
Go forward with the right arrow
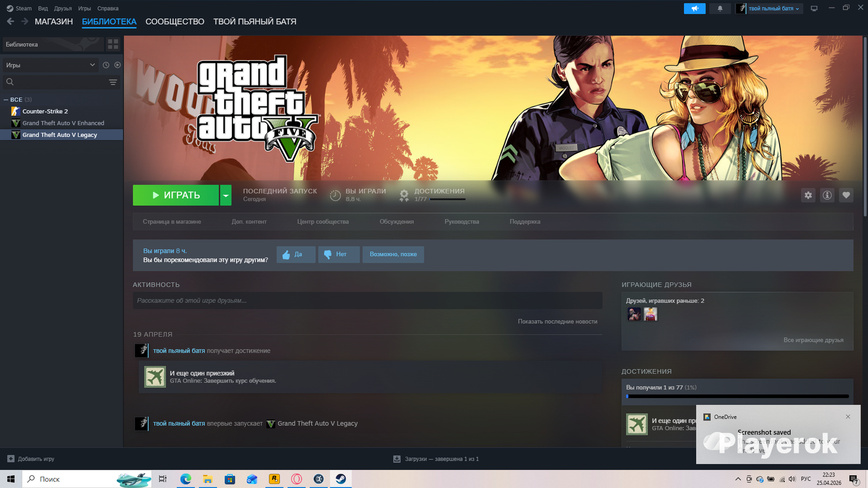pos(24,21)
